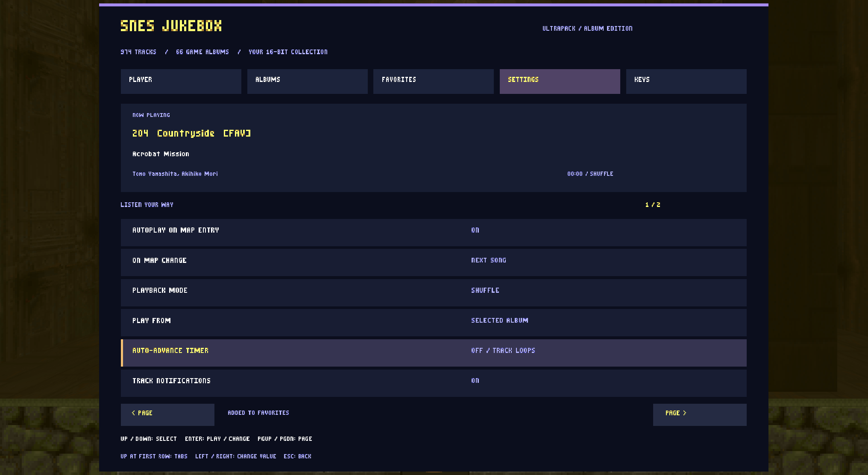Click the 1 / 2 page indicator
This screenshot has width=868, height=475.
(x=653, y=205)
